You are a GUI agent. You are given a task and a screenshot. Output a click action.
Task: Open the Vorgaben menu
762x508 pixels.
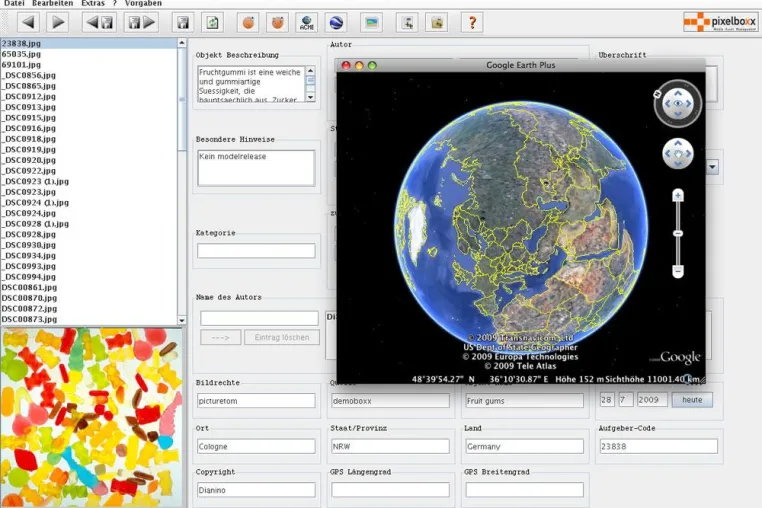click(143, 3)
